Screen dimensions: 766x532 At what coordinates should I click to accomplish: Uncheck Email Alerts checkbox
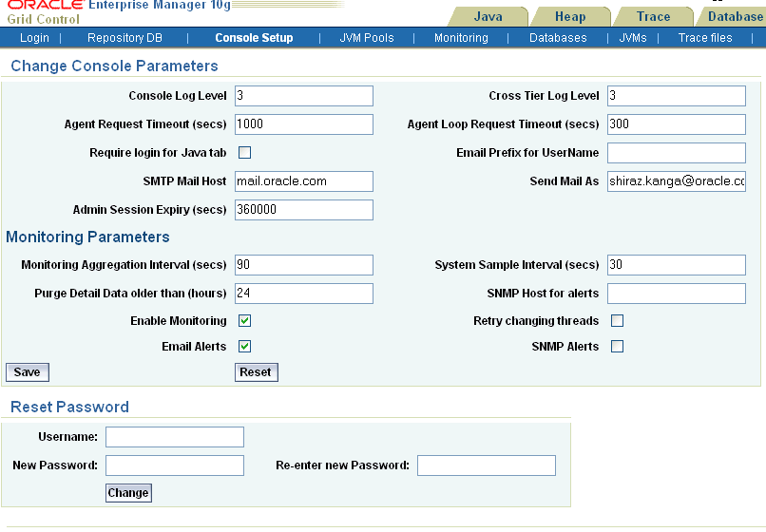(245, 347)
